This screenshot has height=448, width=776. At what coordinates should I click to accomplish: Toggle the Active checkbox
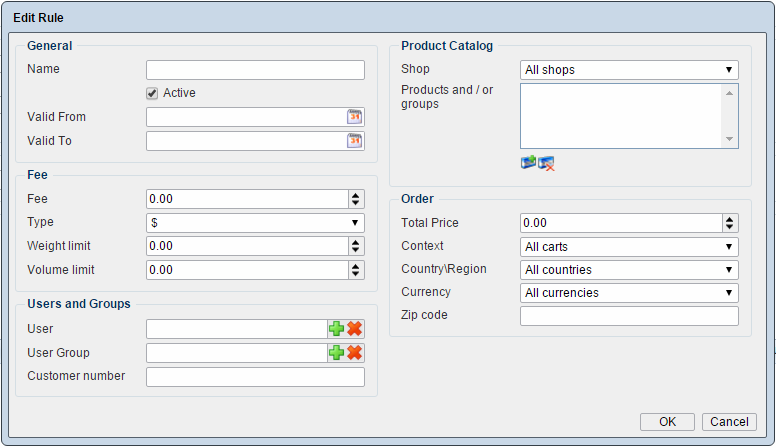153,93
